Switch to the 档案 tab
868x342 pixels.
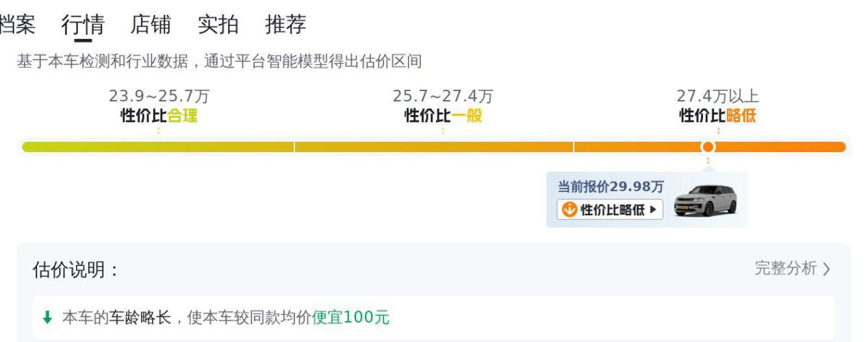click(16, 25)
